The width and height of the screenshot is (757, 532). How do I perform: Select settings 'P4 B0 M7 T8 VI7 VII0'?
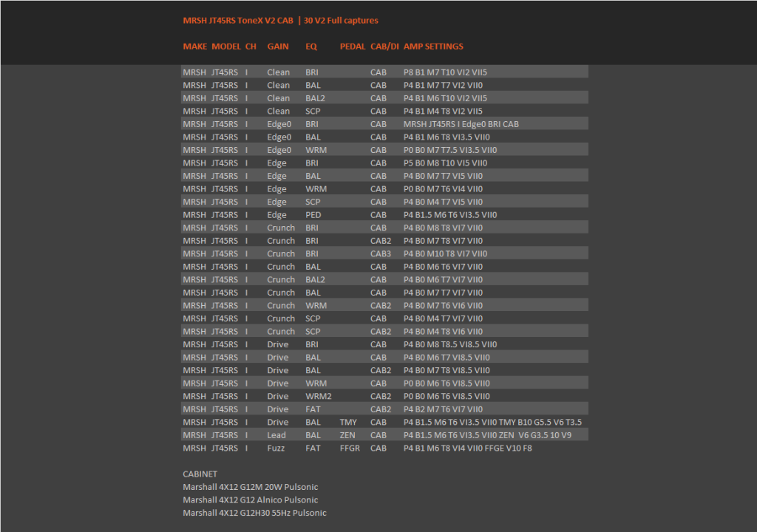click(444, 241)
